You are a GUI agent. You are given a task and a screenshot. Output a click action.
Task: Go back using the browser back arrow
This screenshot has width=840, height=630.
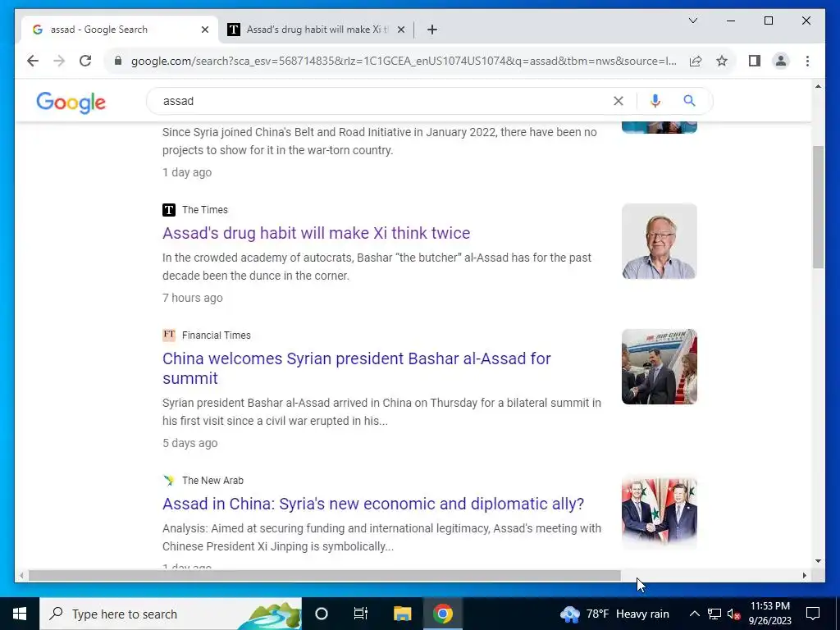(33, 61)
